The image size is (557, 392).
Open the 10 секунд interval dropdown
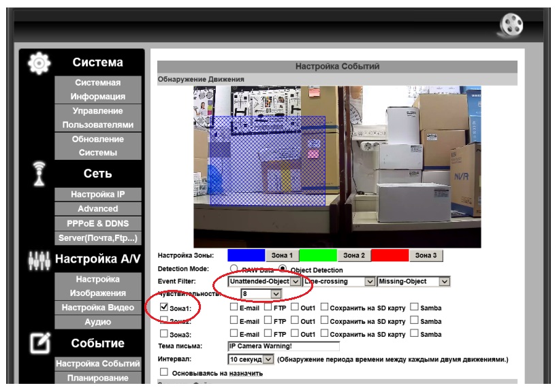point(251,359)
